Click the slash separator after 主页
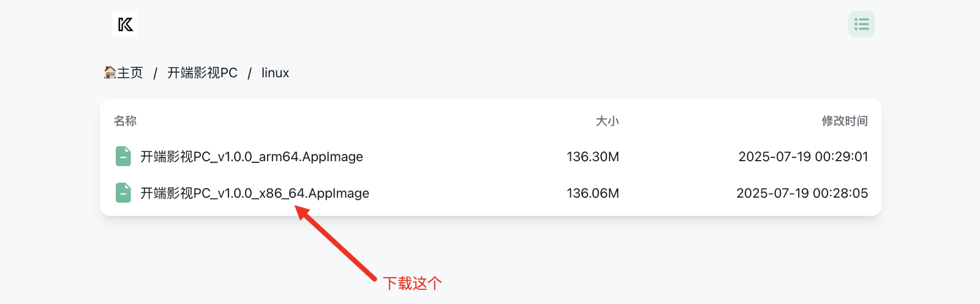Screen dimensions: 980x304 click(155, 74)
